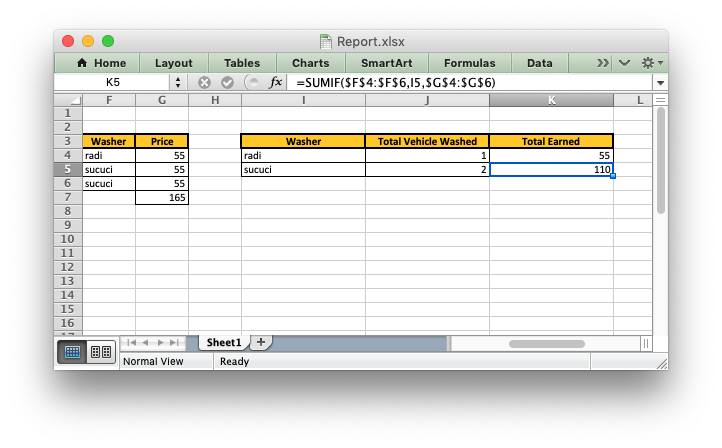722x448 pixels.
Task: Select the Total Vehicle Washed header cell
Action: point(427,141)
